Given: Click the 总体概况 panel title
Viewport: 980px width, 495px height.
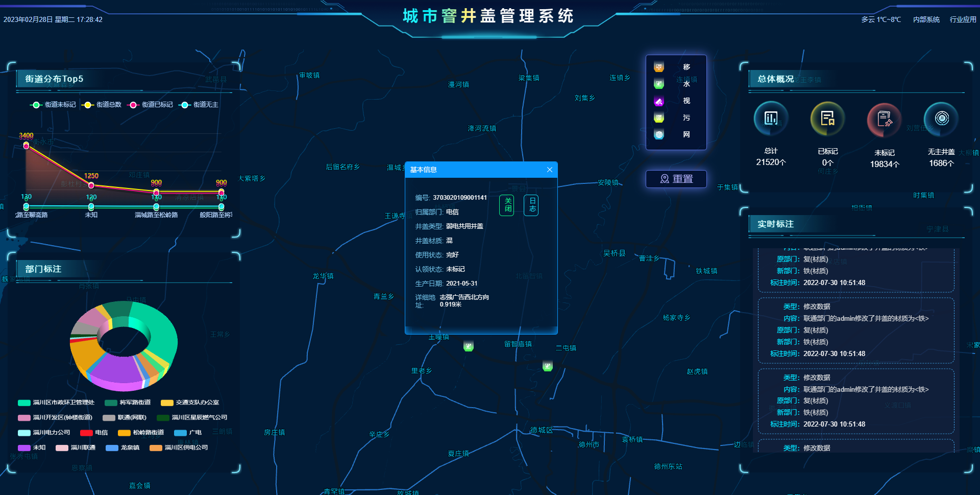Looking at the screenshot, I should 775,79.
